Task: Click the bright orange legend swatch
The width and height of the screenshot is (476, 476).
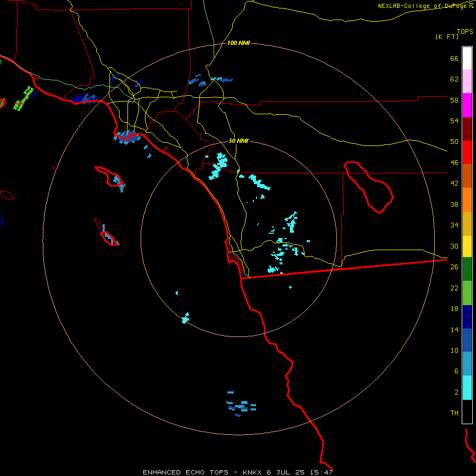Action: pyautogui.click(x=467, y=200)
